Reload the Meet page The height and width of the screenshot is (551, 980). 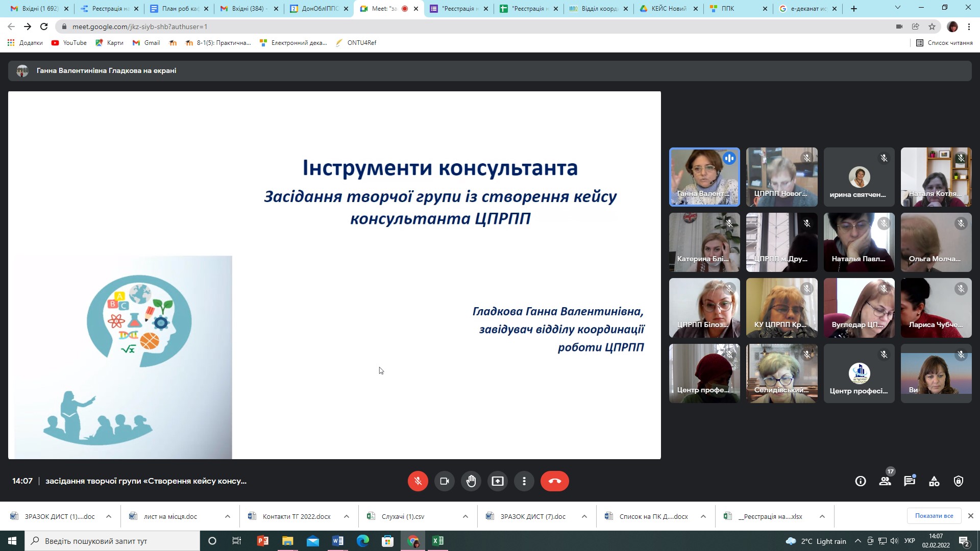44,27
